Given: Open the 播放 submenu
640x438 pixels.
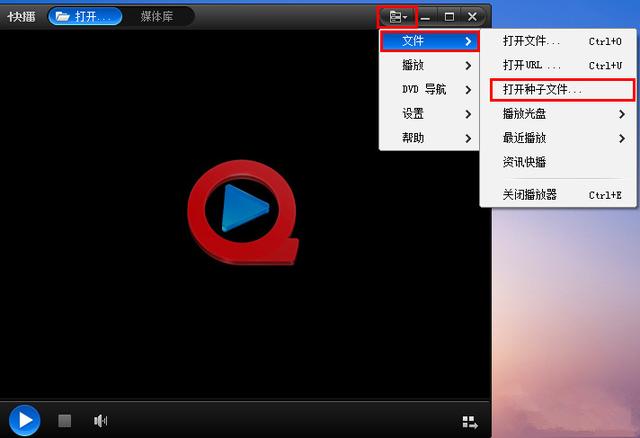Looking at the screenshot, I should (x=429, y=65).
